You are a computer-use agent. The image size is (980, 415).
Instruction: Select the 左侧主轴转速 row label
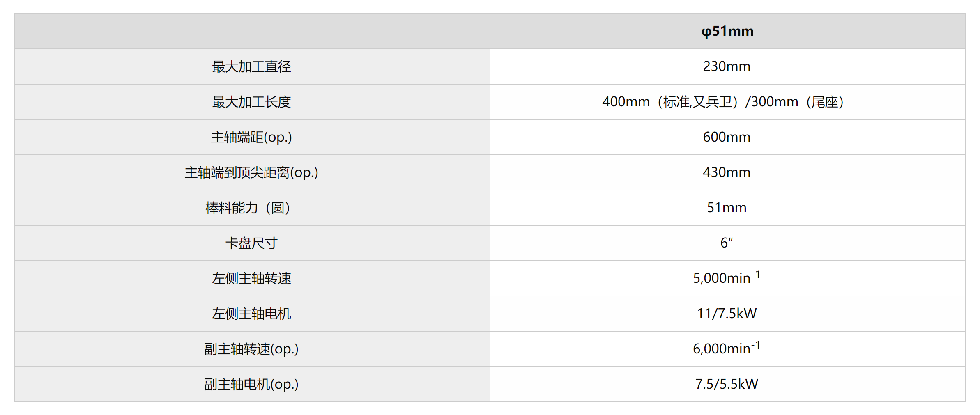[x=251, y=278]
